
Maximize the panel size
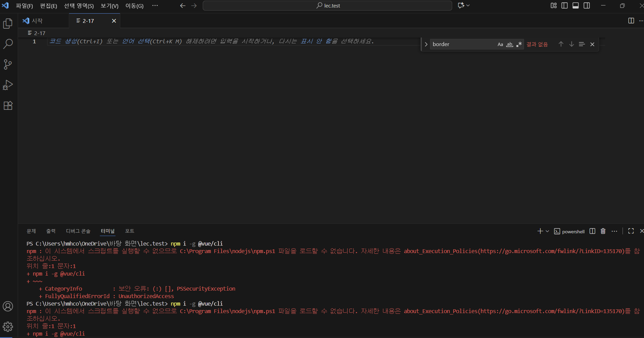tap(631, 231)
